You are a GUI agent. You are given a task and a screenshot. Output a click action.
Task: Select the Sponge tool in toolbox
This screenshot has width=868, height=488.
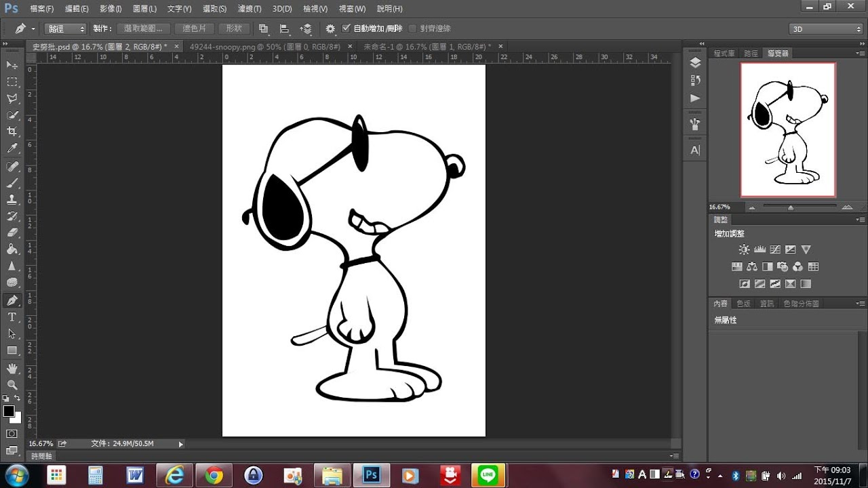(12, 283)
